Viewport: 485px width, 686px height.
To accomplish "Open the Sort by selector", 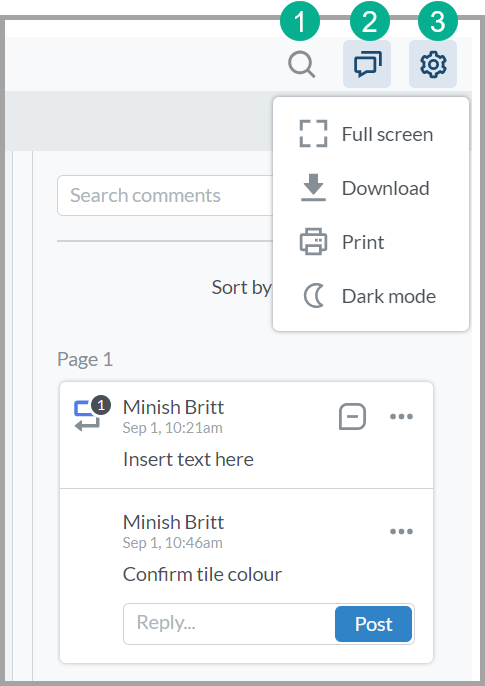I will [x=241, y=287].
